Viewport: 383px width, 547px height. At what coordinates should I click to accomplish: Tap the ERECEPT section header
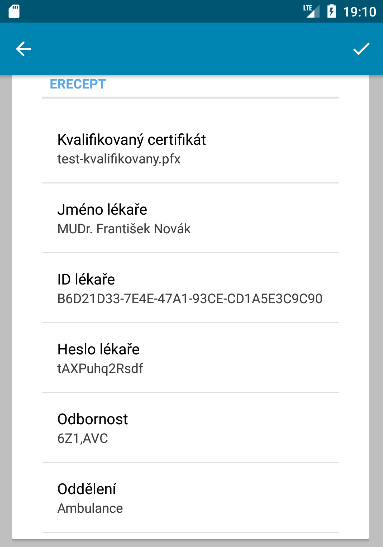[x=77, y=84]
